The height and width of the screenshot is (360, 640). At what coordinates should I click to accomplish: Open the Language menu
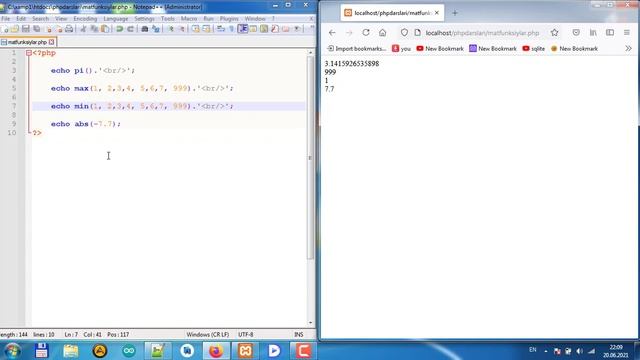pos(116,19)
